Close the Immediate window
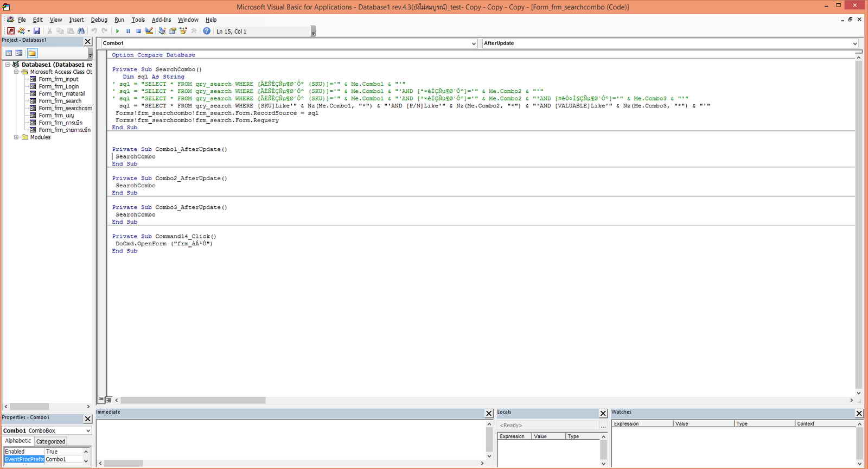 (x=489, y=413)
